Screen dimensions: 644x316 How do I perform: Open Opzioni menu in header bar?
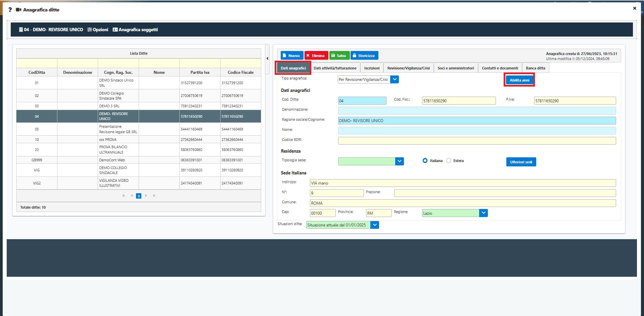(98, 30)
